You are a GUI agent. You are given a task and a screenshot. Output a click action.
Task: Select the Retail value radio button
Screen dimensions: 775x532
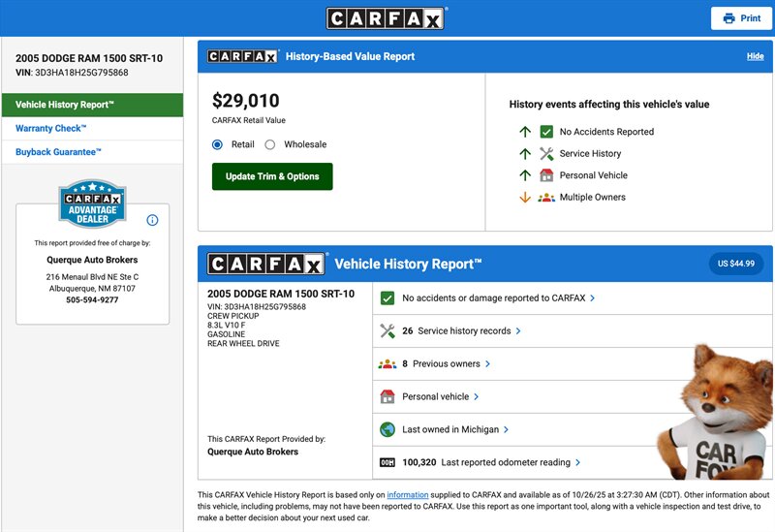tap(218, 144)
